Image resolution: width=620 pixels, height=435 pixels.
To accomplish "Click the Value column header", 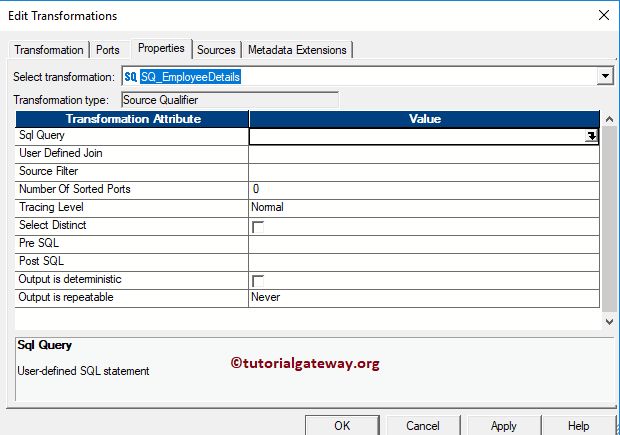I will [424, 119].
